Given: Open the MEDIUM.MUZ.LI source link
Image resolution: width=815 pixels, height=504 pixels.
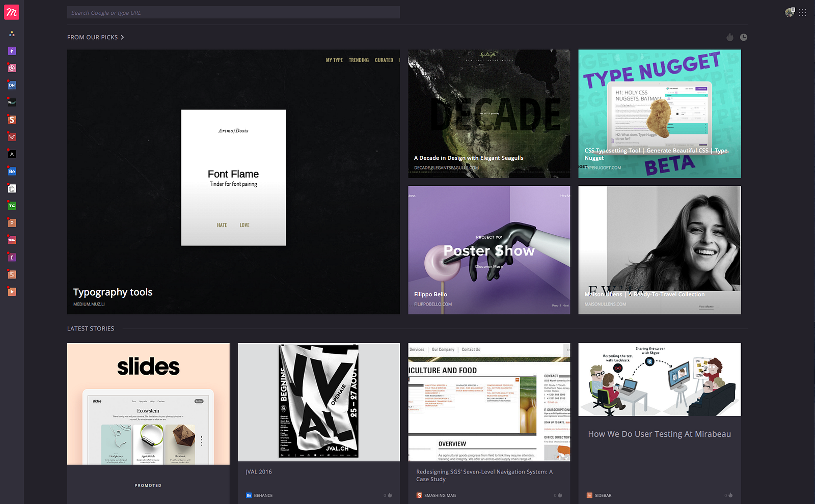Looking at the screenshot, I should pyautogui.click(x=89, y=304).
